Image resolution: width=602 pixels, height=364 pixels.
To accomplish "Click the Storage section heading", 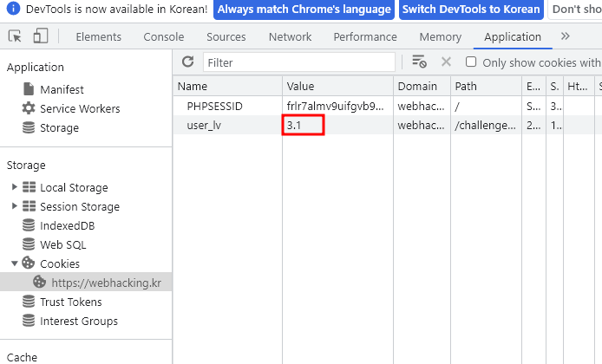I will click(26, 166).
